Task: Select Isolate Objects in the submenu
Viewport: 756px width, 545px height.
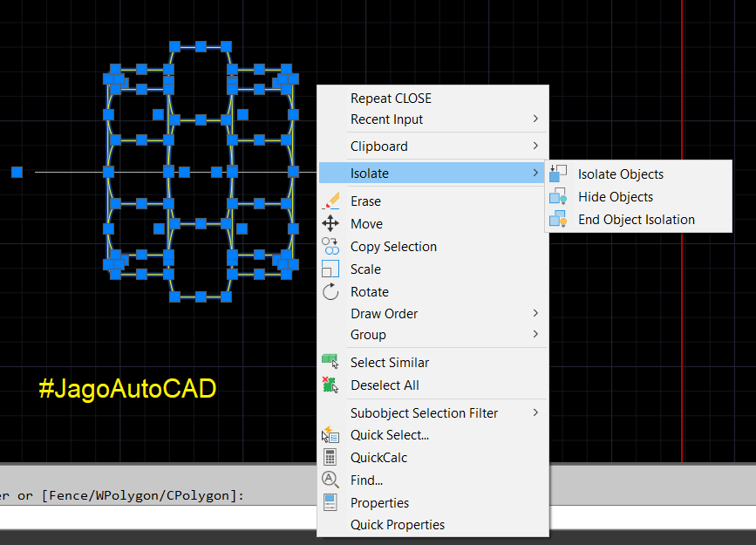Action: click(622, 174)
